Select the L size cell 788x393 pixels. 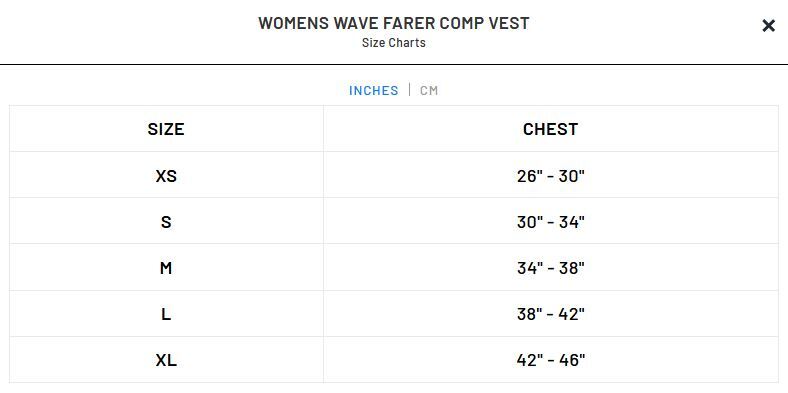click(166, 314)
